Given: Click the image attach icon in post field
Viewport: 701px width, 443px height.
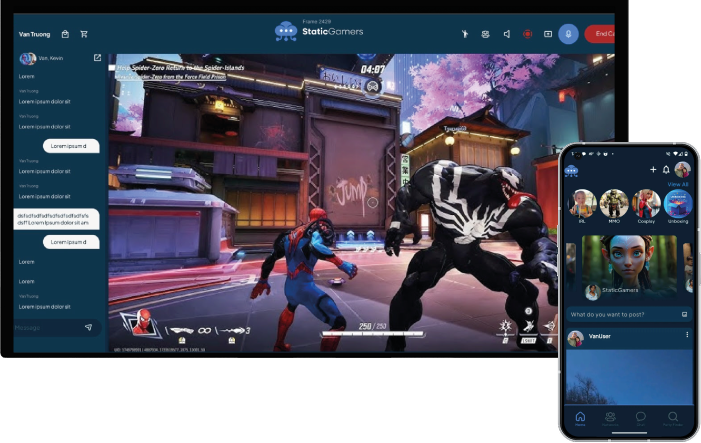Looking at the screenshot, I should (684, 314).
